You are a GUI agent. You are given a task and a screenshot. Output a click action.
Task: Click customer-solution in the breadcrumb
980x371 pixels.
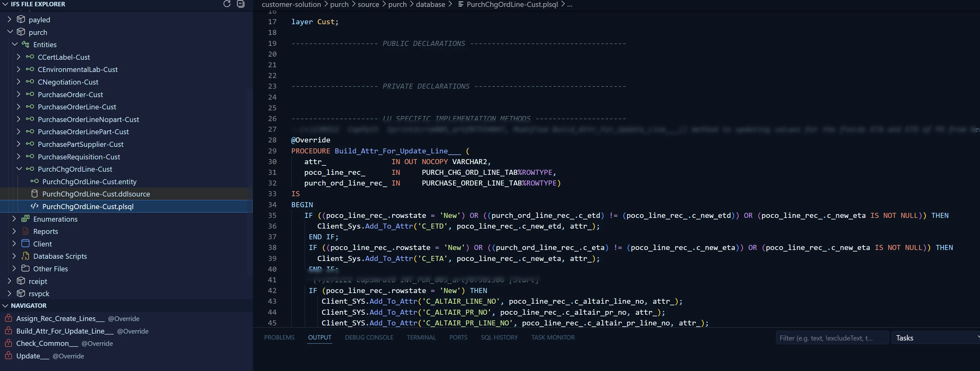pos(291,4)
